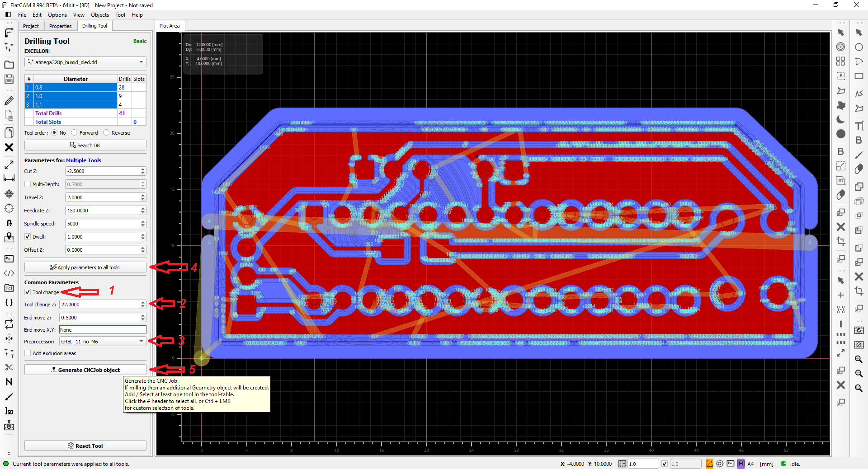This screenshot has width=868, height=469.
Task: Click the Locate in Object map-pin icon
Action: (9, 237)
